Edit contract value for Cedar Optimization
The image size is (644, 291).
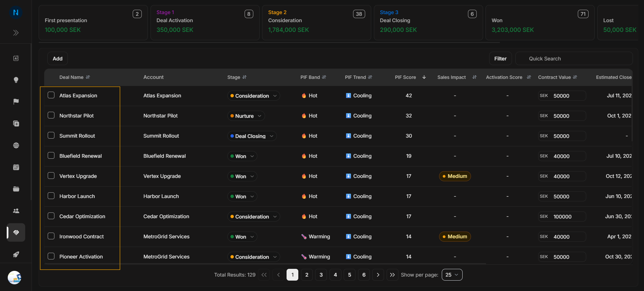click(x=562, y=216)
